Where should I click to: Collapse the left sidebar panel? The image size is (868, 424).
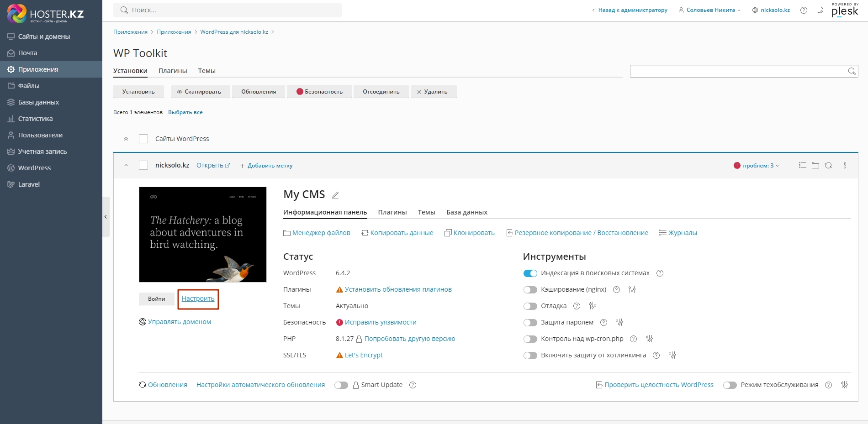coord(106,217)
